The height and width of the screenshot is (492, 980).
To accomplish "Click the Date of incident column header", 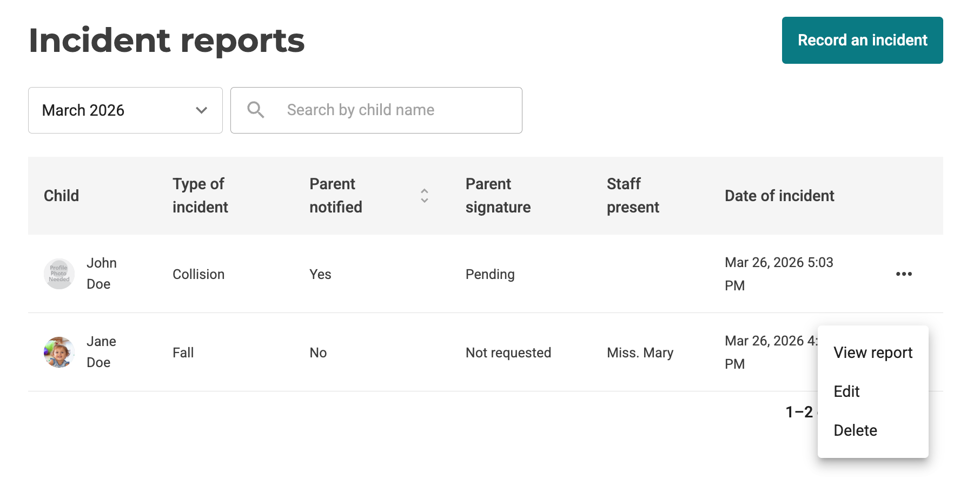I will click(779, 196).
